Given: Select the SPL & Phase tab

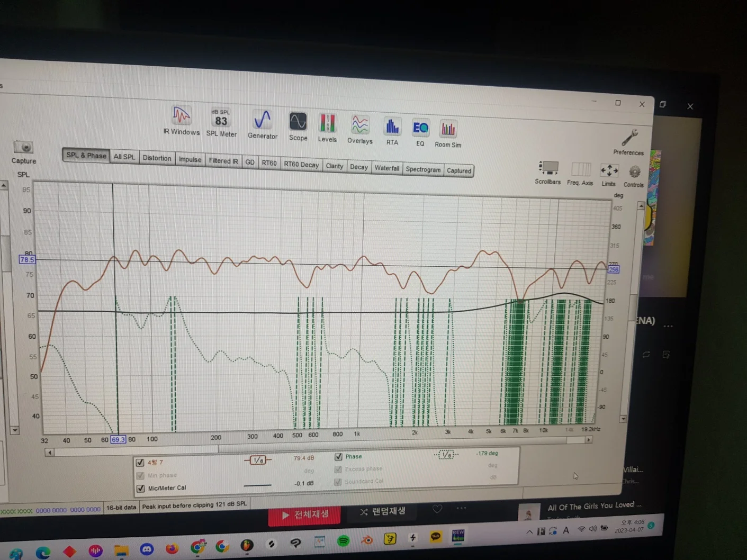Looking at the screenshot, I should [x=86, y=155].
